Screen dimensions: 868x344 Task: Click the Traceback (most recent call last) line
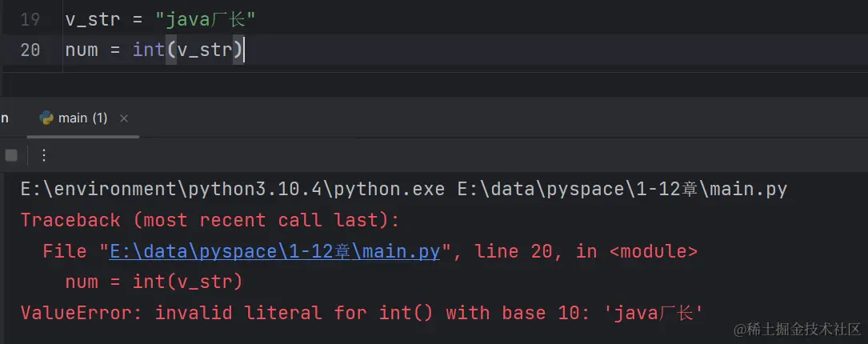[210, 221]
